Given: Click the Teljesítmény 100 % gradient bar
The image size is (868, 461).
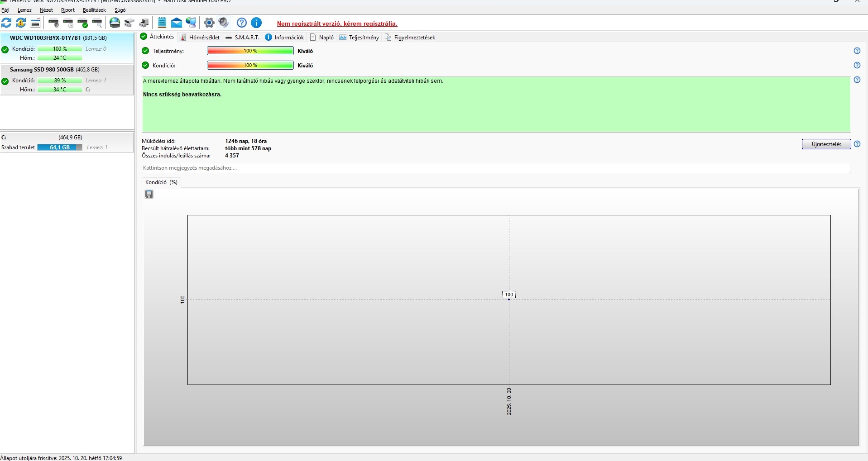Looking at the screenshot, I should click(x=250, y=51).
